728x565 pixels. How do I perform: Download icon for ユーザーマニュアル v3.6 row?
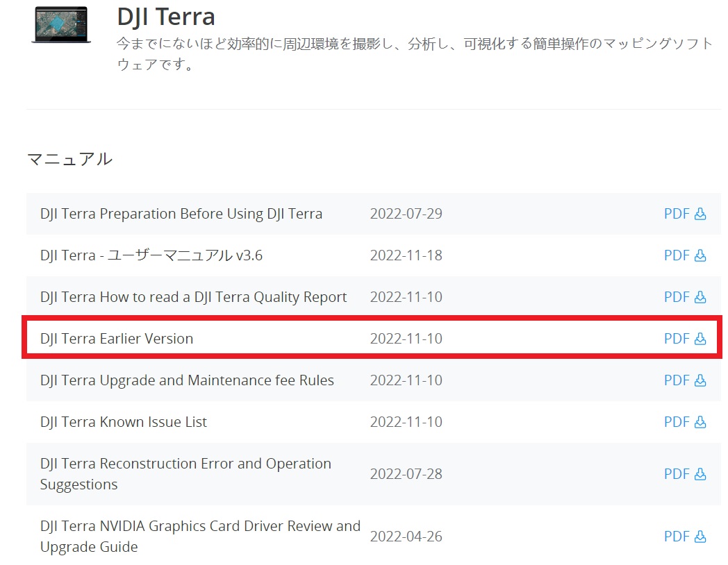(x=700, y=255)
